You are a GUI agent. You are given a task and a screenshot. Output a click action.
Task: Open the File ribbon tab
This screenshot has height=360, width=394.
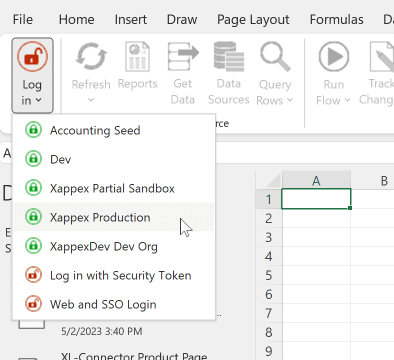tap(23, 19)
